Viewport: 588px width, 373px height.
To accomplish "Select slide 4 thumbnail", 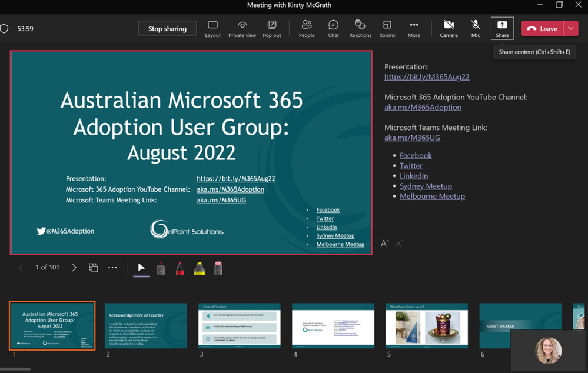I will [333, 326].
